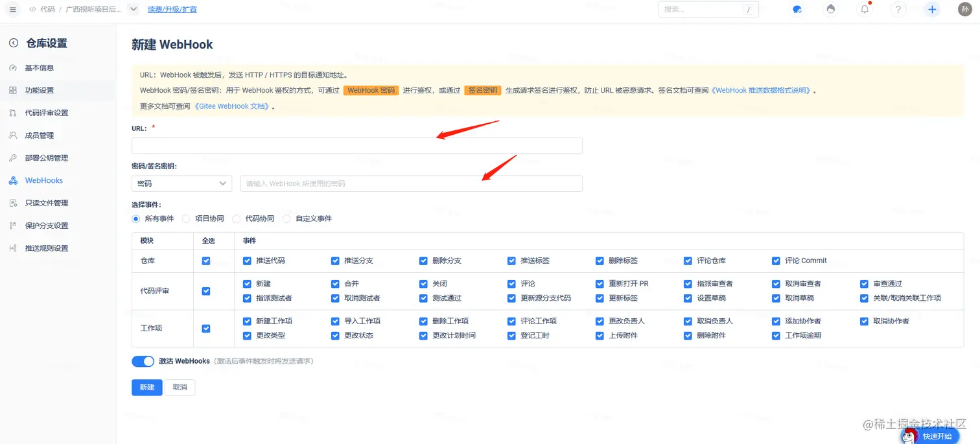980x444 pixels.
Task: Uncheck the 上传附件 checkbox
Action: tap(600, 336)
